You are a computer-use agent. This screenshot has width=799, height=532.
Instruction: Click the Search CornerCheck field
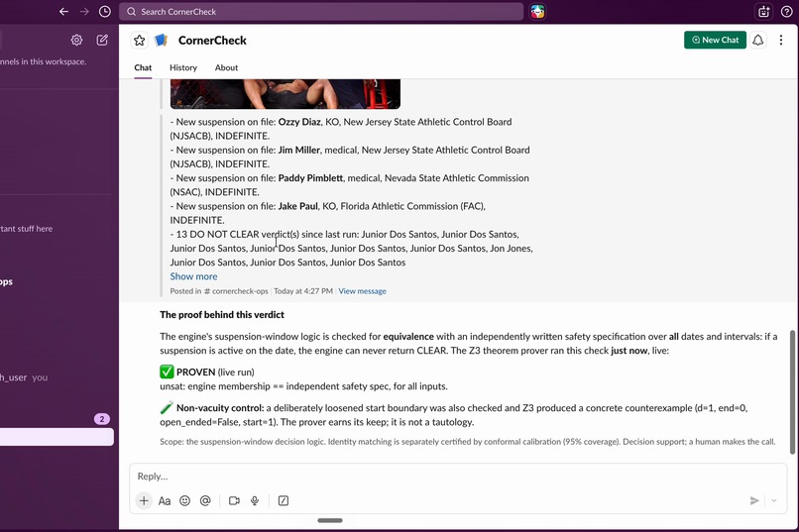pos(321,11)
